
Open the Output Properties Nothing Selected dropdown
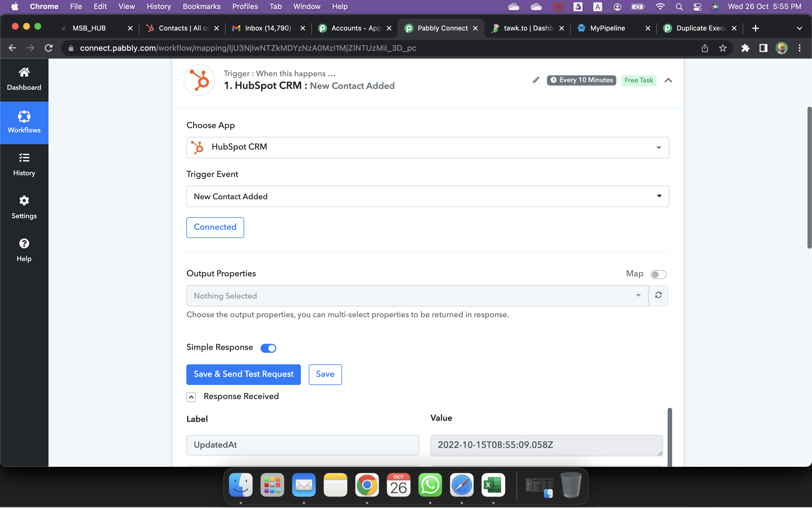pos(417,296)
